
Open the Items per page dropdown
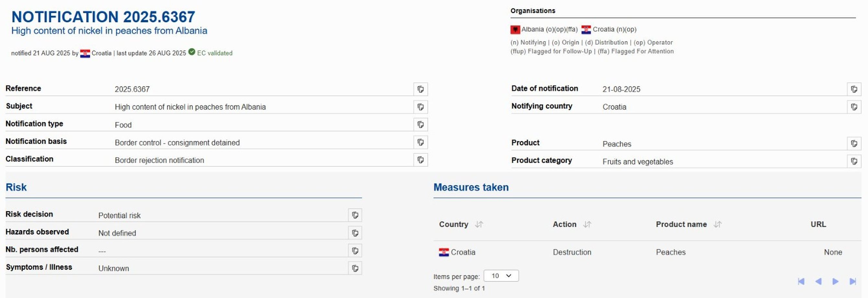pyautogui.click(x=501, y=276)
